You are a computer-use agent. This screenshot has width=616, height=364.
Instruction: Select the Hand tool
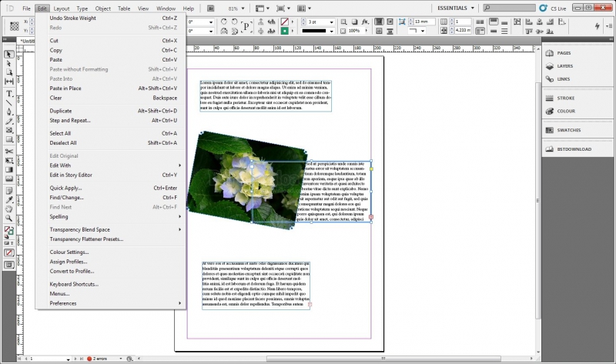(x=8, y=209)
